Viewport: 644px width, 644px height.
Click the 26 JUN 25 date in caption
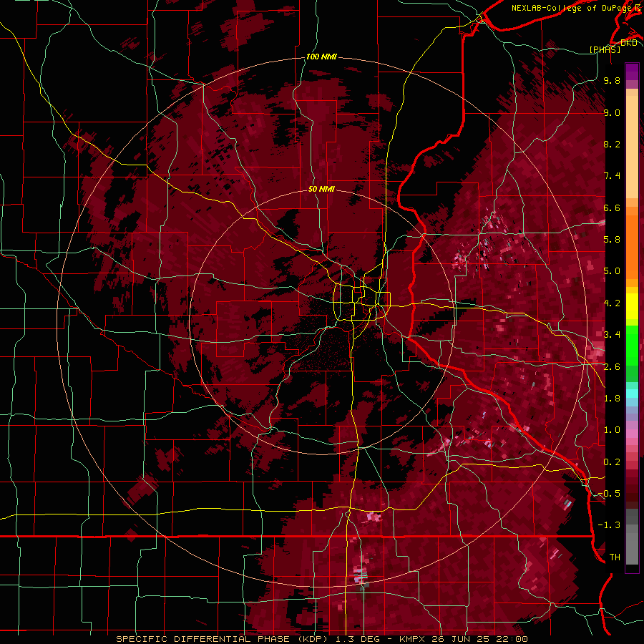point(460,639)
